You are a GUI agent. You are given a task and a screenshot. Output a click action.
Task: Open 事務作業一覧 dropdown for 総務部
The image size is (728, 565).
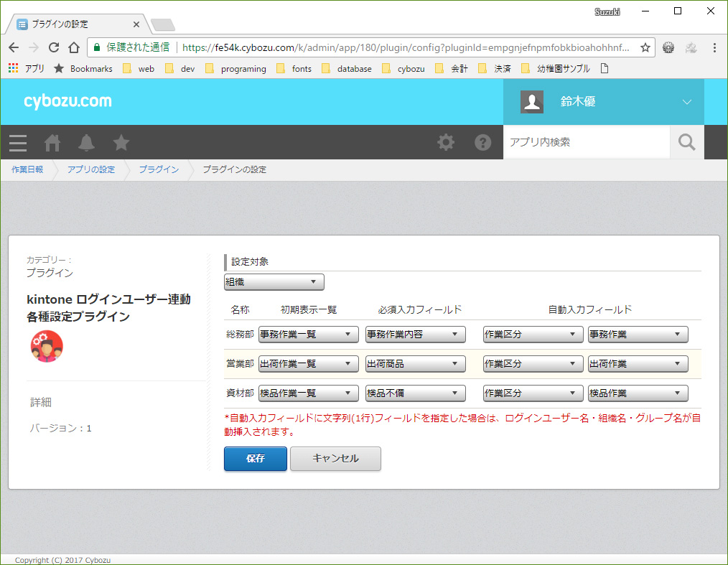[308, 335]
